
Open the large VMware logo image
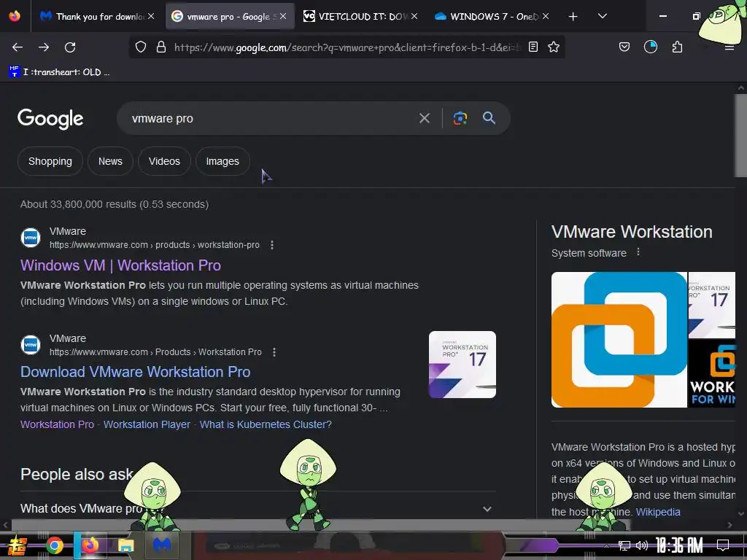coord(619,340)
